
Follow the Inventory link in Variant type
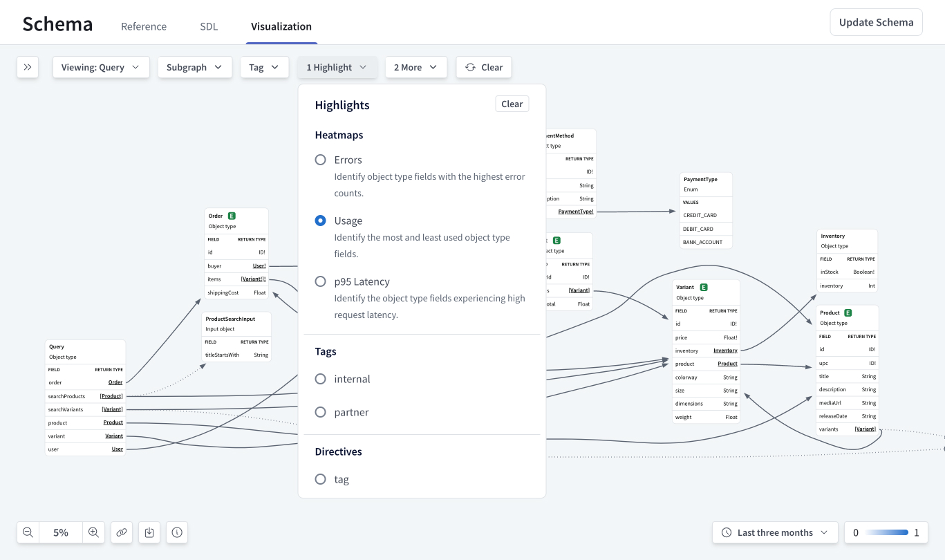[725, 351]
